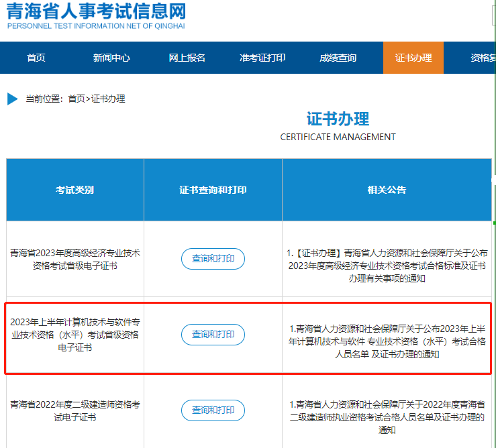The image size is (496, 448).
Task: Open the 成绩查询 navigation item
Action: click(x=338, y=58)
